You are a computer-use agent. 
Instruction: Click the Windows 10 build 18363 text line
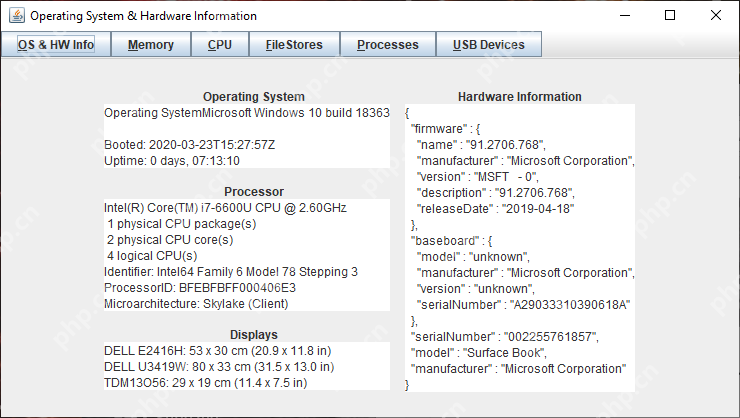(x=247, y=113)
